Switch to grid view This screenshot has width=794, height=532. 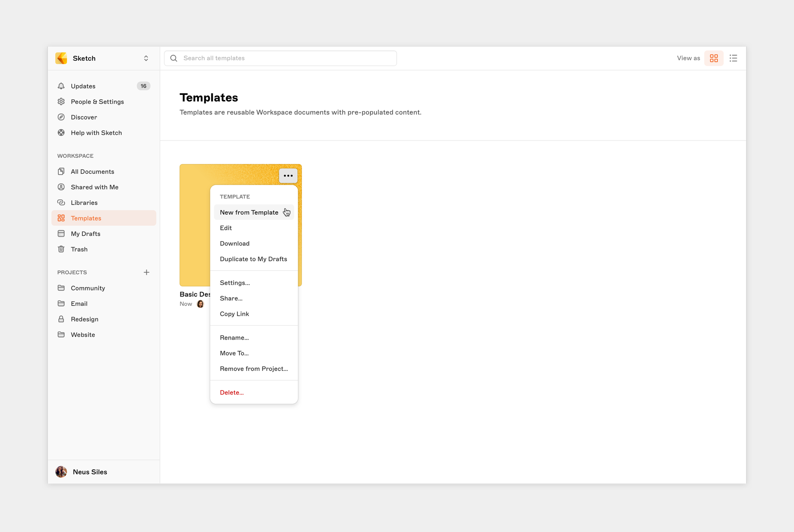(x=714, y=58)
